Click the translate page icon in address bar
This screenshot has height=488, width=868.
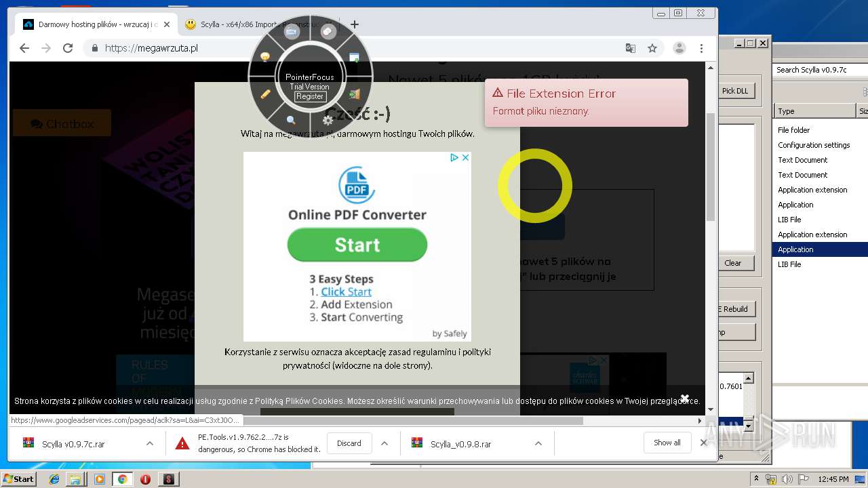tap(631, 48)
